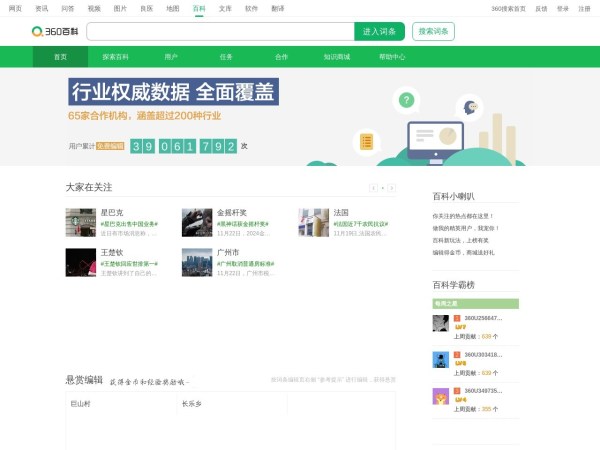This screenshot has width=600, height=450.
Task: Click the 登录 link at top right
Action: pyautogui.click(x=563, y=8)
